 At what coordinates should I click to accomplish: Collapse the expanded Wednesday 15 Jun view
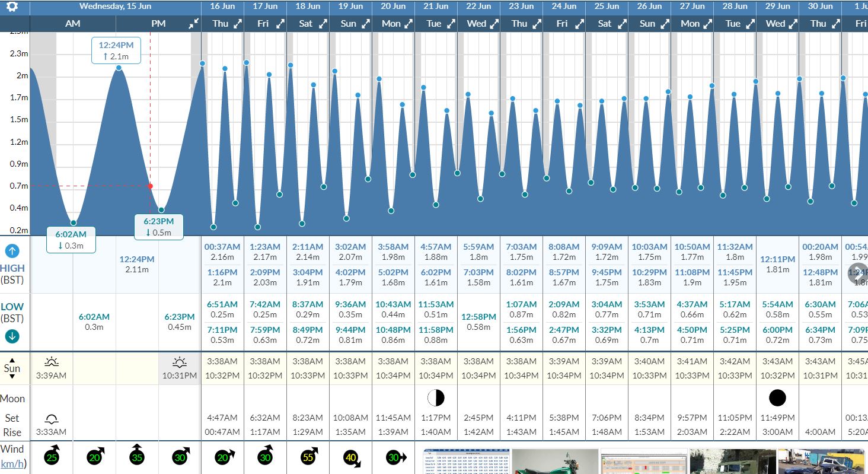pos(194,24)
